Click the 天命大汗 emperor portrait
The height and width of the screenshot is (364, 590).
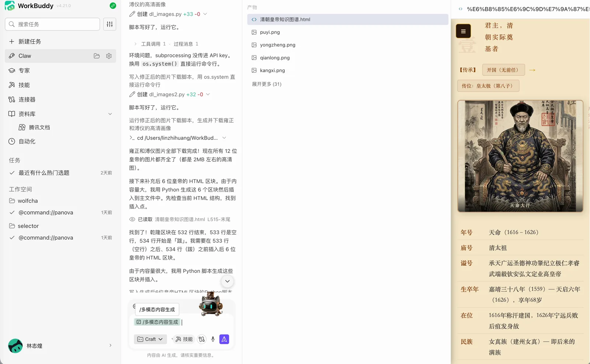point(520,156)
